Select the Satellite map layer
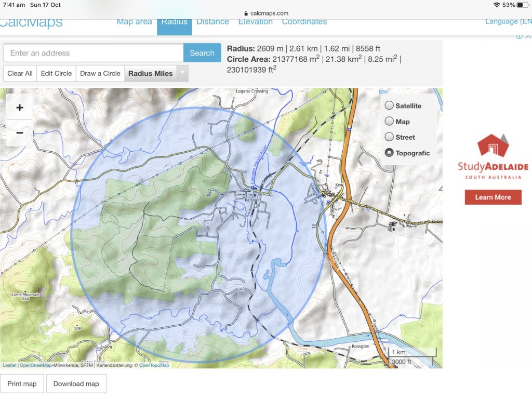Image resolution: width=532 pixels, height=399 pixels. coord(389,106)
